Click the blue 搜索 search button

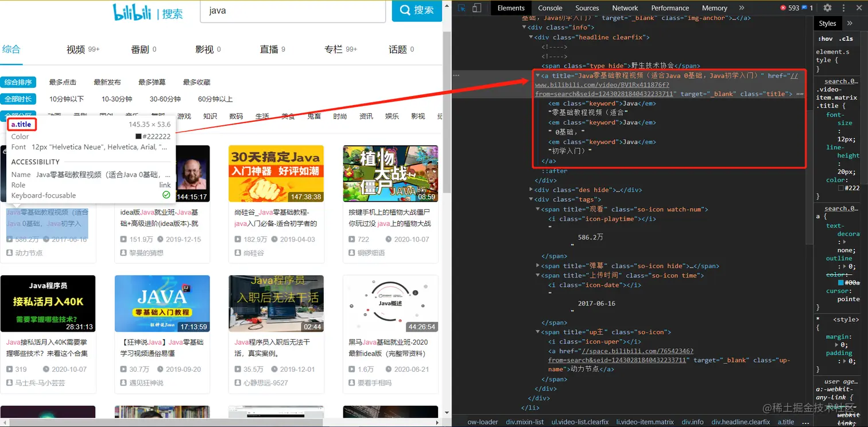pos(417,10)
